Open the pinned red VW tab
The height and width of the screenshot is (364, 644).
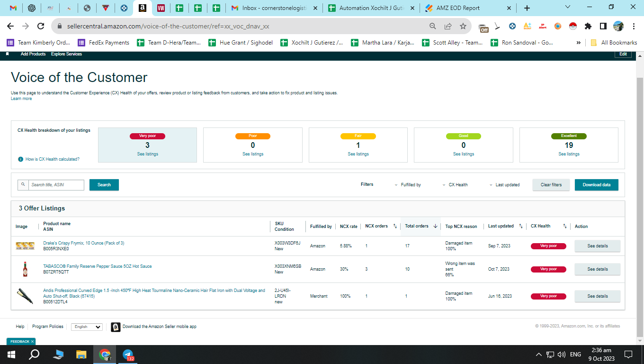coord(161,8)
